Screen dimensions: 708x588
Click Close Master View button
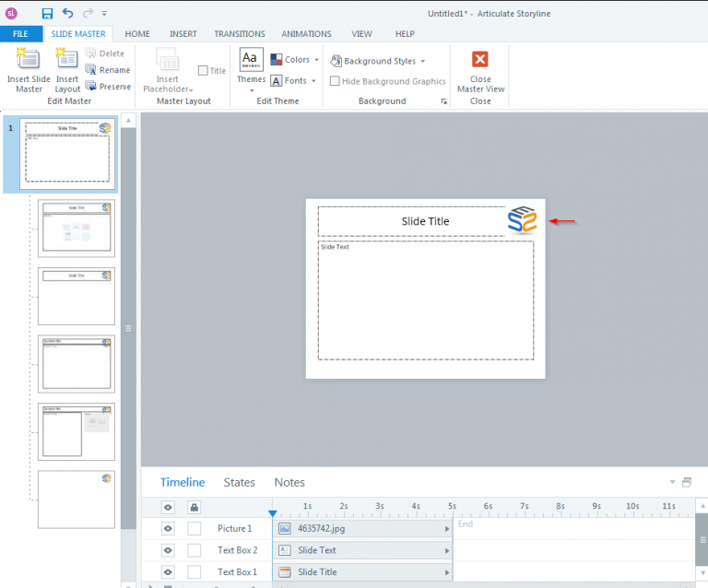[x=480, y=71]
